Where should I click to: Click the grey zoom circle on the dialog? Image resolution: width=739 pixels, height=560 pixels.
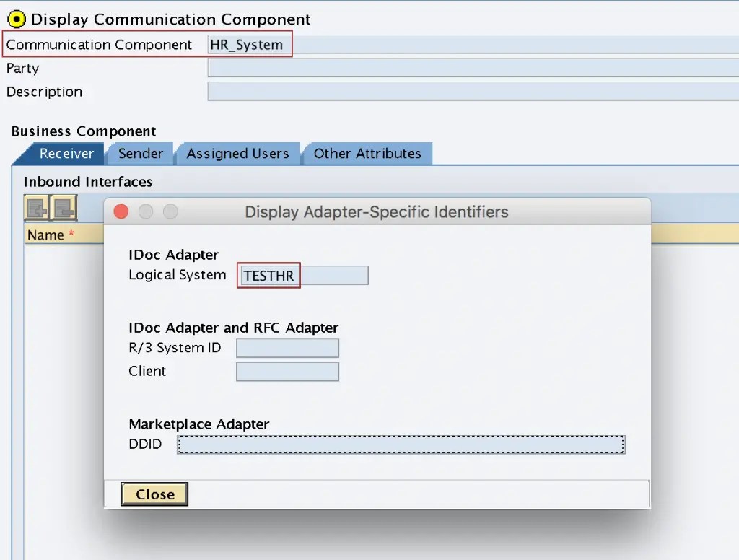(170, 211)
